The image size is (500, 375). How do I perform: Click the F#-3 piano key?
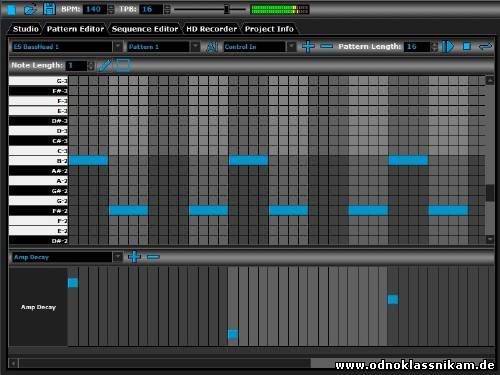pos(38,91)
